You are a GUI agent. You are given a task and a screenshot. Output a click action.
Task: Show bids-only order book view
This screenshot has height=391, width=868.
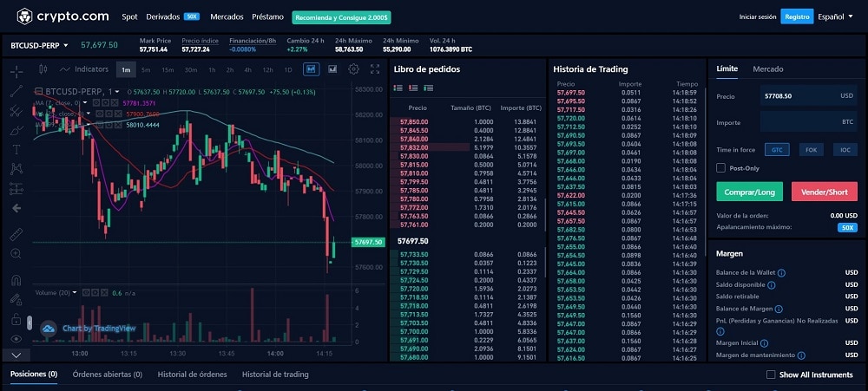tap(428, 88)
